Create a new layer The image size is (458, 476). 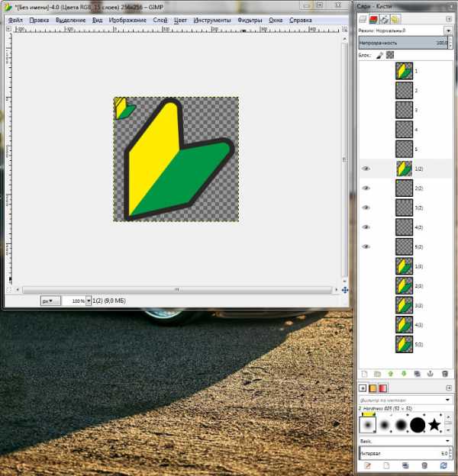pos(364,374)
